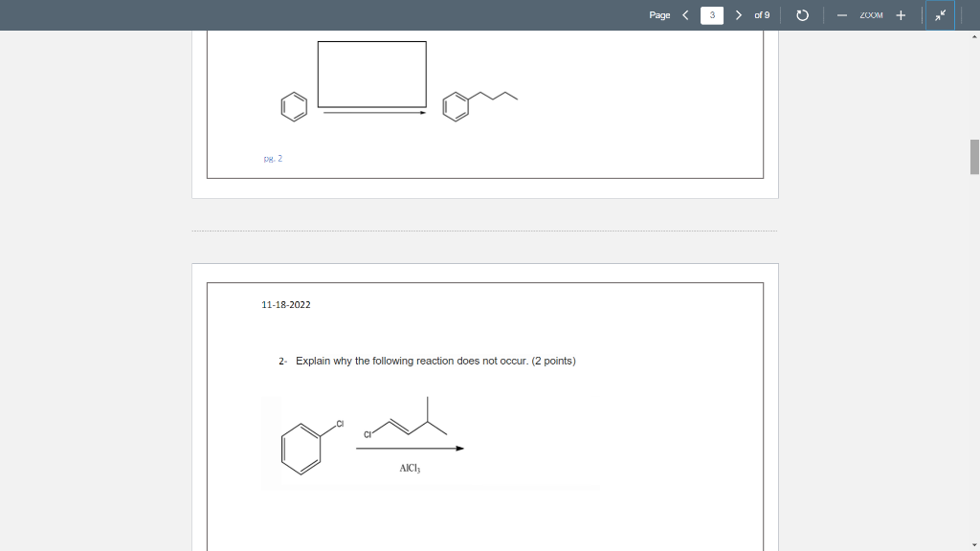Click the 'pg. 2' footer text

click(x=273, y=159)
